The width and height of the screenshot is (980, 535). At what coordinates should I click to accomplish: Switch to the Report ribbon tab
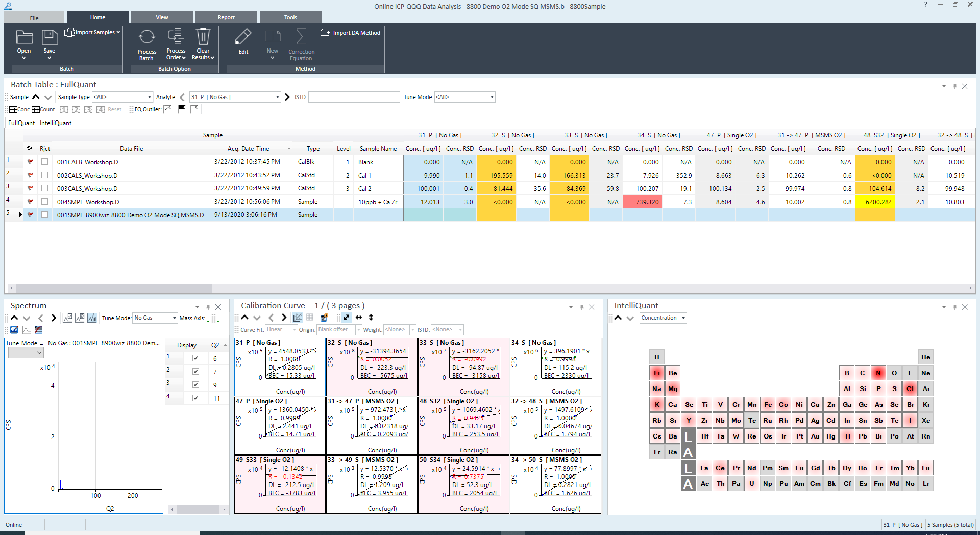[x=226, y=17]
